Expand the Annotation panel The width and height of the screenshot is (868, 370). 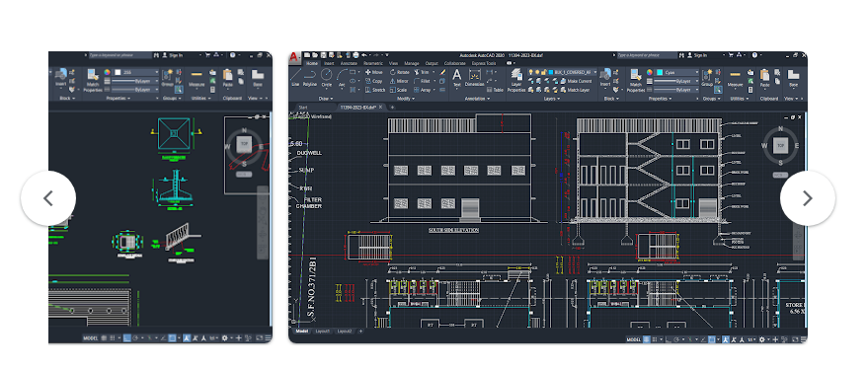[x=477, y=99]
